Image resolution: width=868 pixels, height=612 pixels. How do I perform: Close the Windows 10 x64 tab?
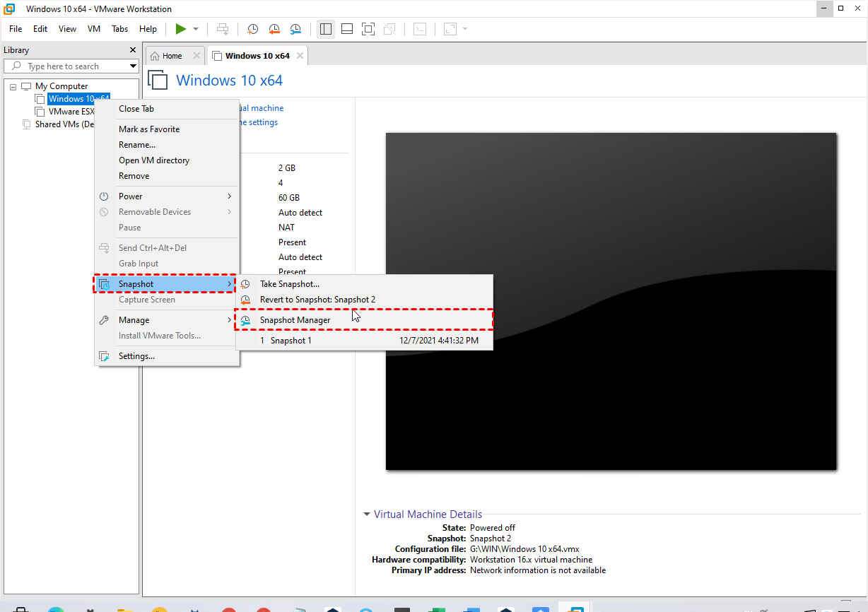click(x=300, y=56)
